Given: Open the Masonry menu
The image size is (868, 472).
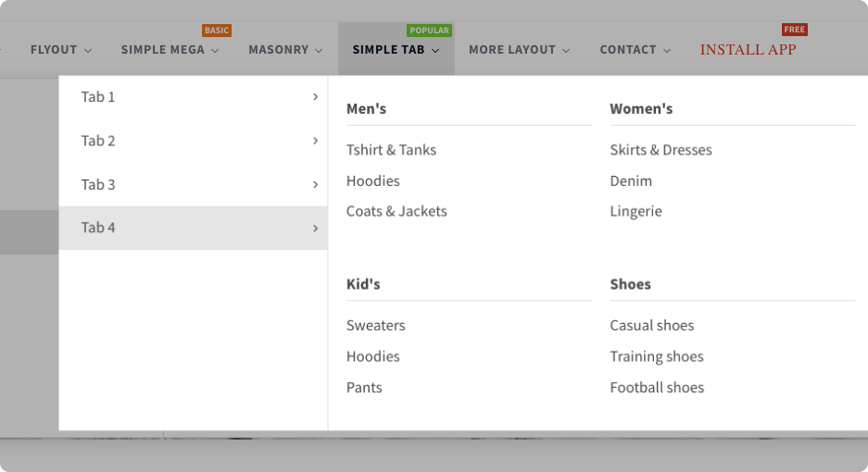Looking at the screenshot, I should click(x=285, y=50).
